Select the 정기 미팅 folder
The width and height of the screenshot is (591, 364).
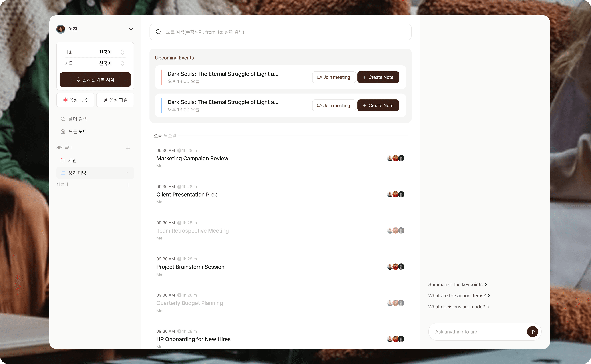point(77,173)
